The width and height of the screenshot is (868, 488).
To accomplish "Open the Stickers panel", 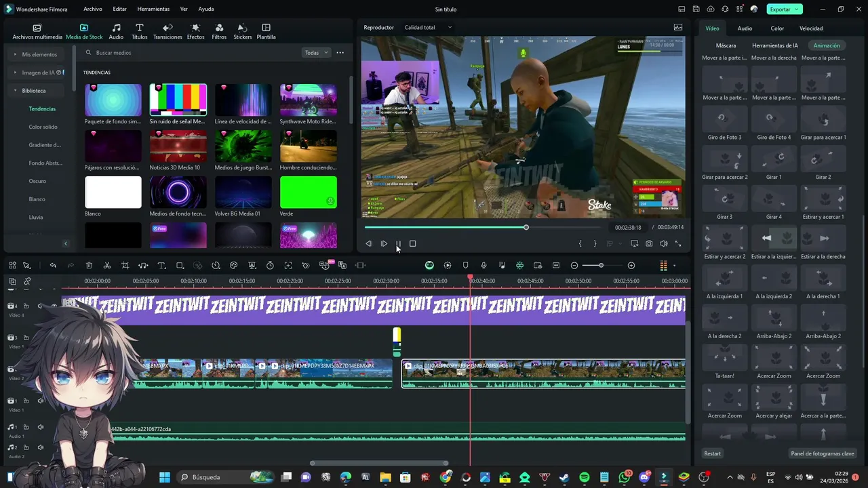I will point(242,31).
